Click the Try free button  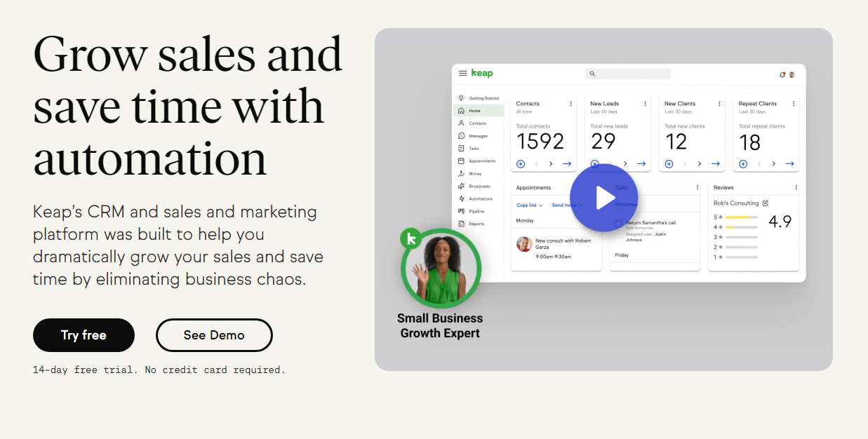point(84,335)
